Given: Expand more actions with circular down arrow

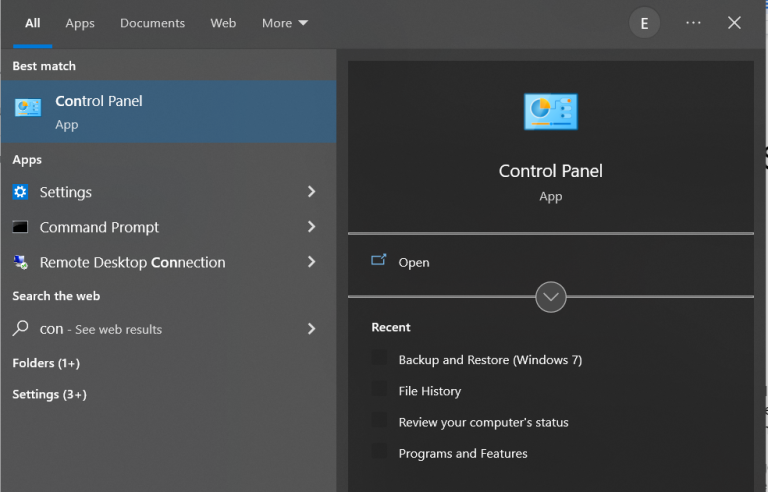Looking at the screenshot, I should coord(551,297).
